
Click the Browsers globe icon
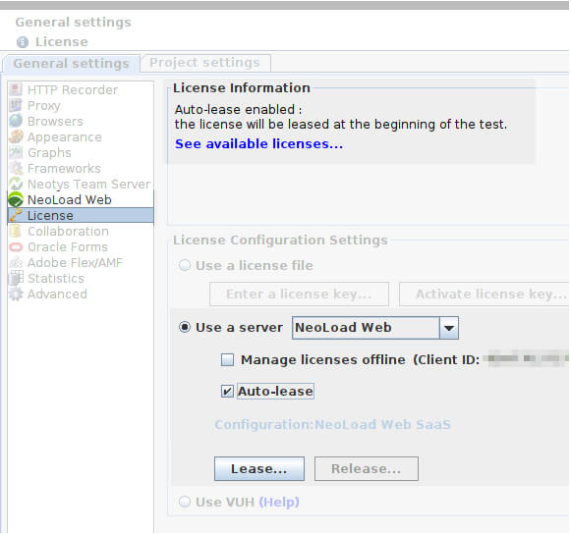tap(16, 121)
